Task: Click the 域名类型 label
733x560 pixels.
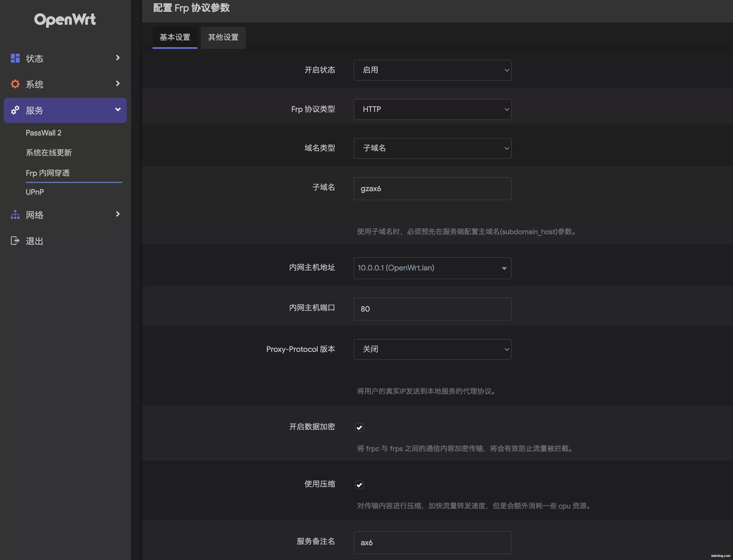Action: click(x=320, y=148)
